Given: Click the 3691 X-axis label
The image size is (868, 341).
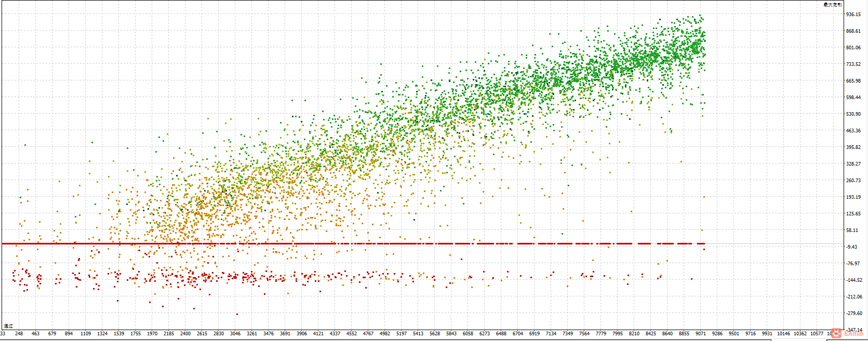Looking at the screenshot, I should (285, 334).
